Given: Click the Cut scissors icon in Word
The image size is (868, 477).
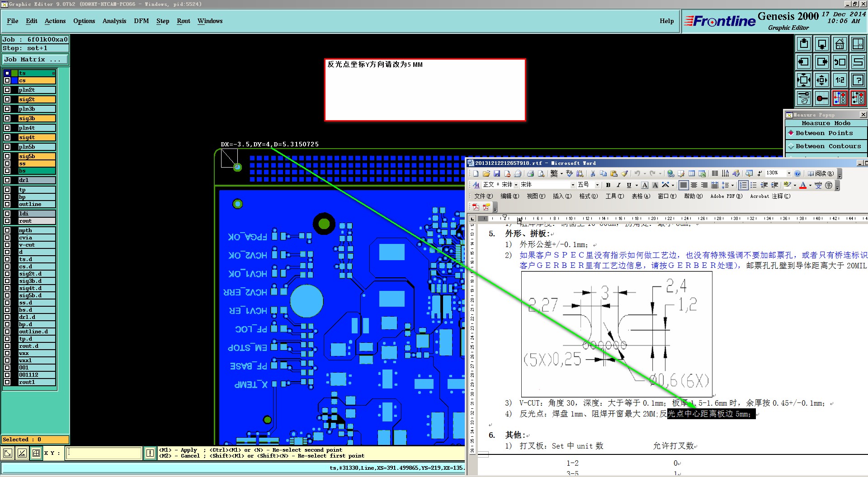Looking at the screenshot, I should coord(593,173).
